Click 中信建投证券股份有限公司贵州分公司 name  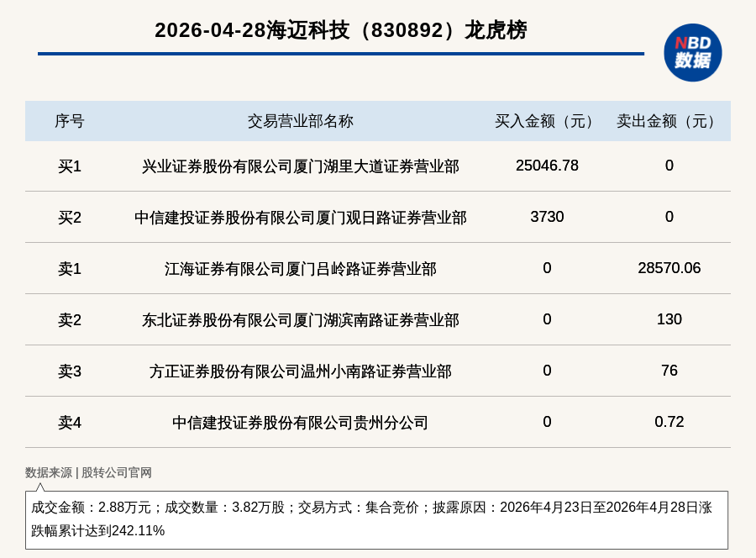(301, 423)
